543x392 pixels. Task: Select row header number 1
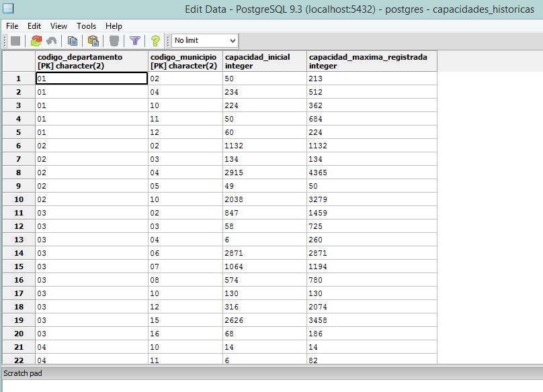(19, 79)
